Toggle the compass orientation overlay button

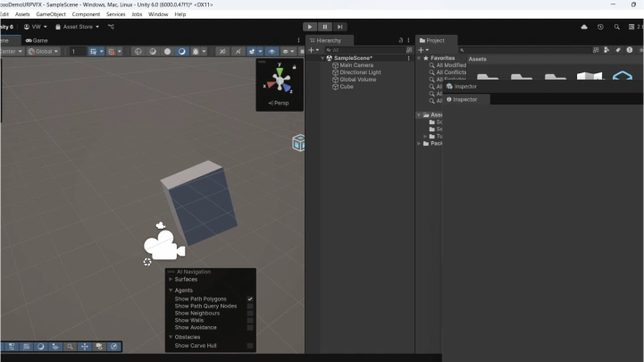tap(113, 347)
